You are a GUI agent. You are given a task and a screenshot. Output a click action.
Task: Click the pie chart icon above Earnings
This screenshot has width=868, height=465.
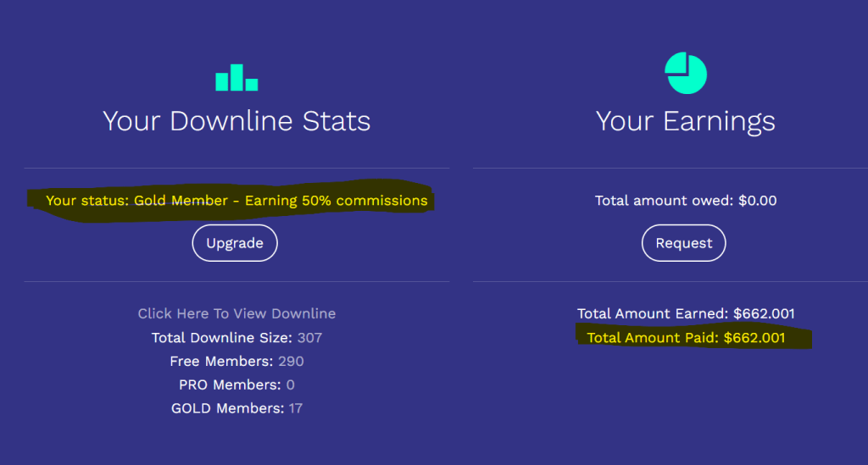686,73
